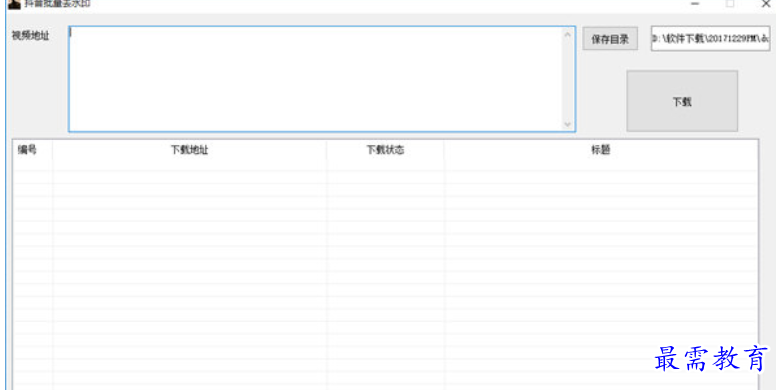Click the save directory path field

pos(710,39)
